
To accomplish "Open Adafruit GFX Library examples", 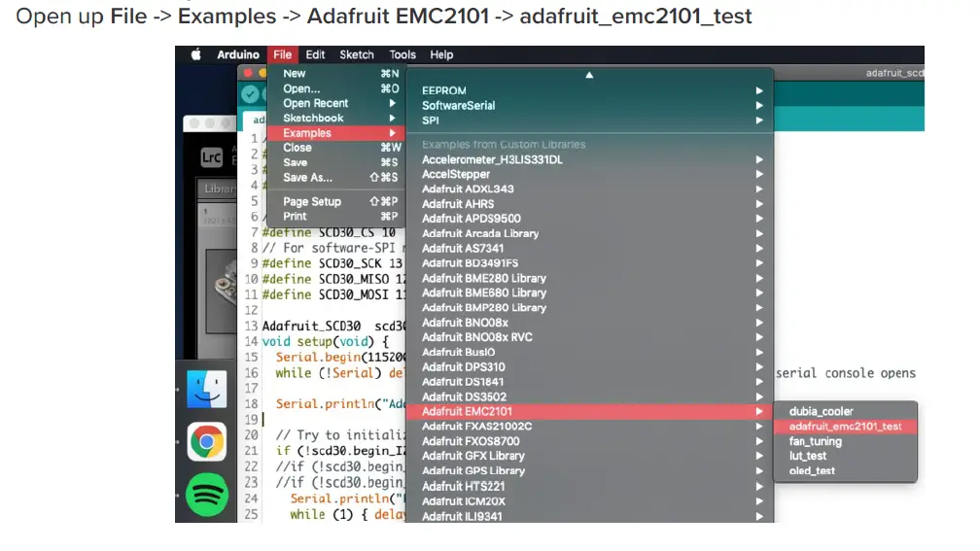I will point(590,456).
